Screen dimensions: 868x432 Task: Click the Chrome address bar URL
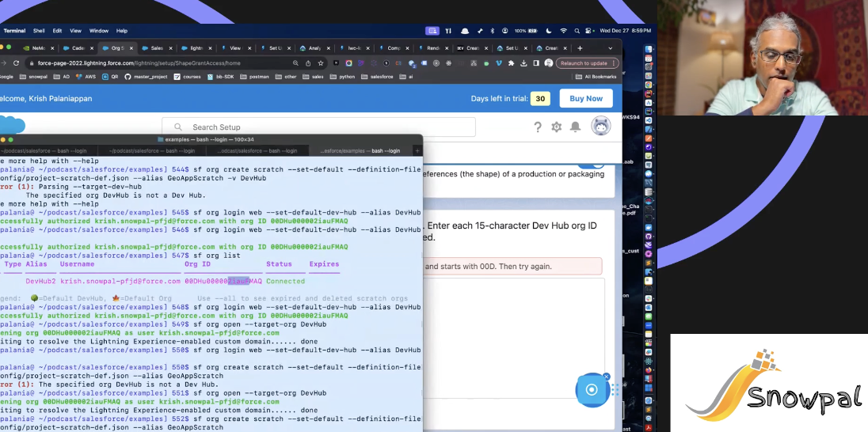point(139,63)
